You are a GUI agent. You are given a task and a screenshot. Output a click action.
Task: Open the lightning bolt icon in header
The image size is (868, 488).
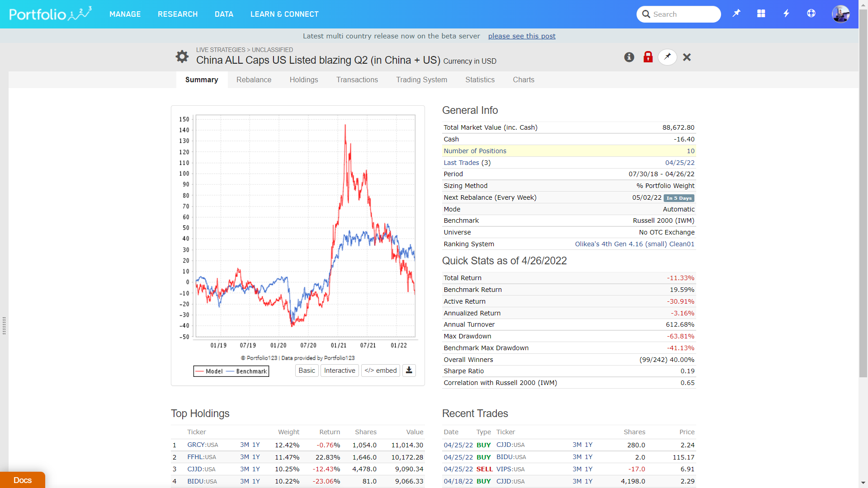pos(786,14)
